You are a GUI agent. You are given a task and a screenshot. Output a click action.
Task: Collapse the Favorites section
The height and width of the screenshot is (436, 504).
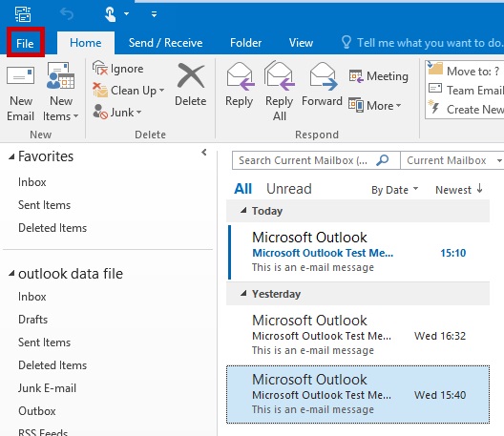click(11, 156)
